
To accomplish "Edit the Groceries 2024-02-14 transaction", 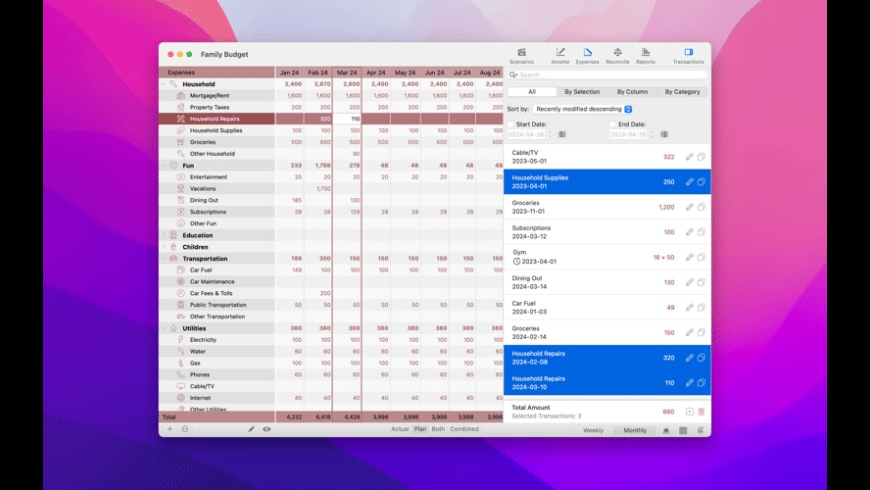I will [x=689, y=332].
